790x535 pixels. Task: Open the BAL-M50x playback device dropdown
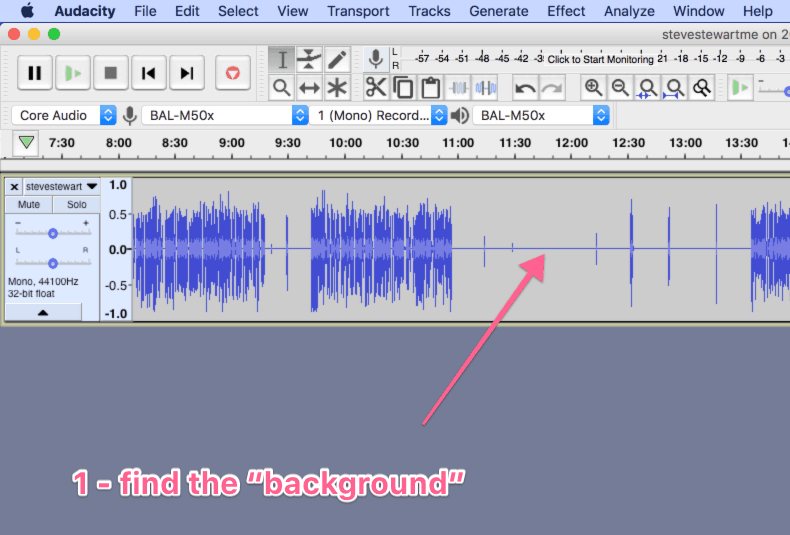click(541, 115)
